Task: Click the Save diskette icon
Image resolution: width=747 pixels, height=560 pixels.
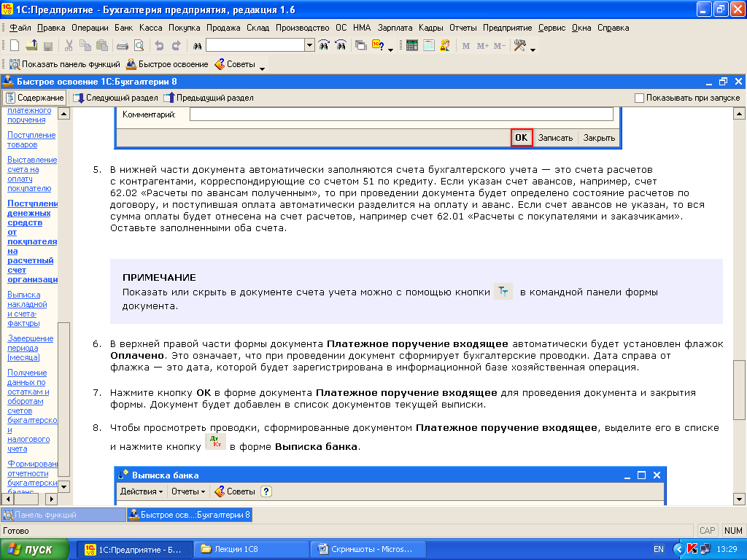Action: click(x=47, y=46)
